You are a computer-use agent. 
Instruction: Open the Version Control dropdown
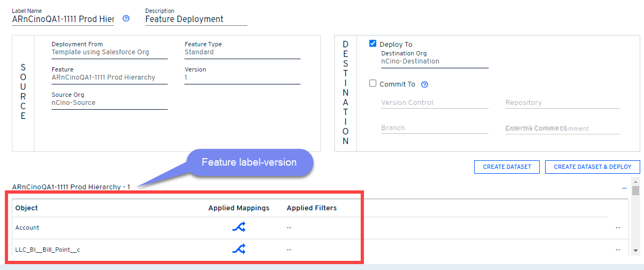pyautogui.click(x=434, y=103)
